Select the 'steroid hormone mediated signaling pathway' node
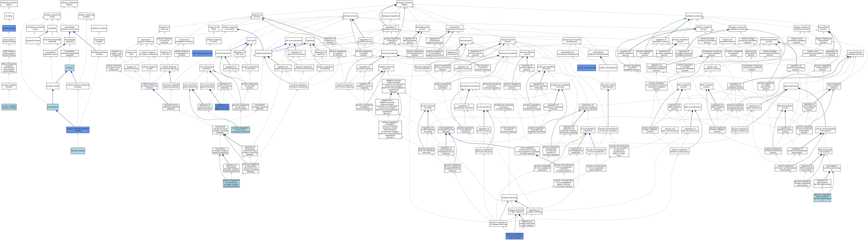Viewport: 868px width, 240px height. point(171,107)
